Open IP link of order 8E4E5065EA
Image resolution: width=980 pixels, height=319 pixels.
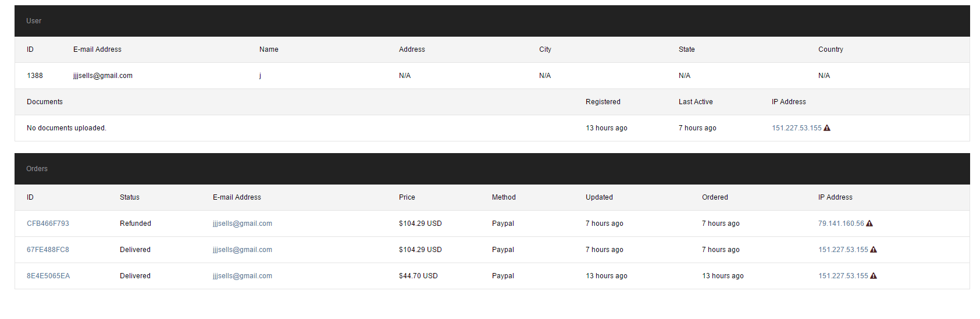point(843,276)
